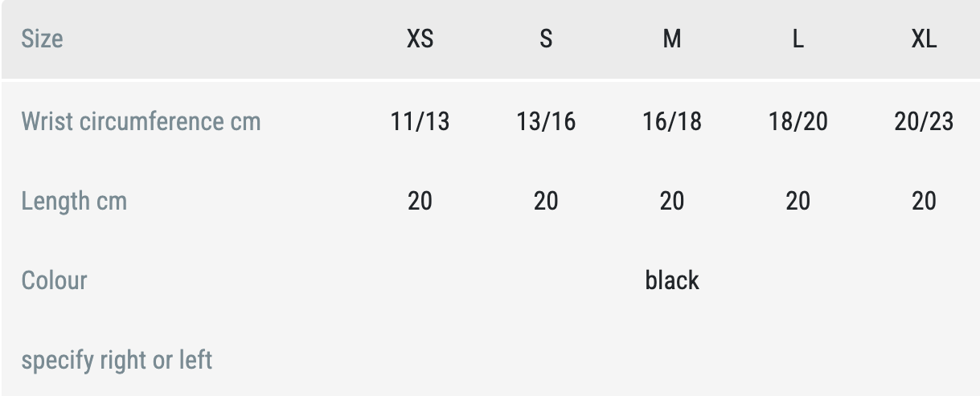Select the S size column header
This screenshot has width=980, height=396.
coord(546,39)
